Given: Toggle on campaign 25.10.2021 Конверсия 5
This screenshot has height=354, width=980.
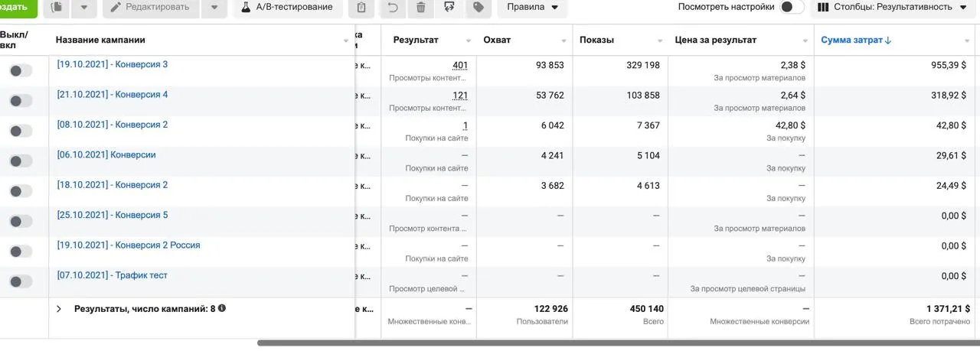Looking at the screenshot, I should [x=21, y=221].
